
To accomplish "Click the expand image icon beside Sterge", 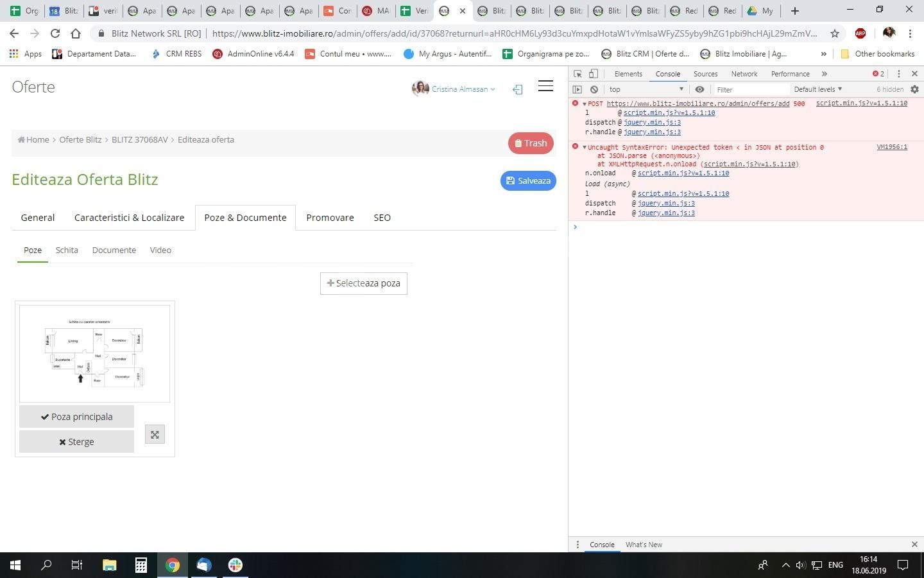I will [155, 435].
